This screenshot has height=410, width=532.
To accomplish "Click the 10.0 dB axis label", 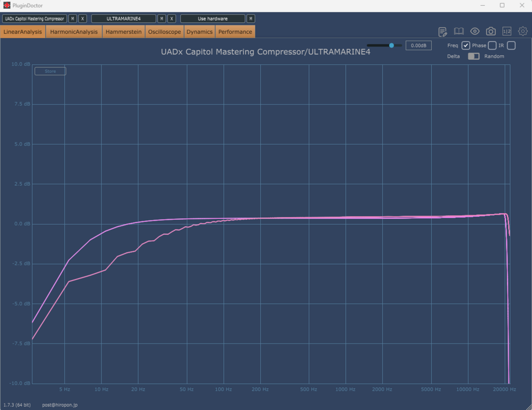I will [x=21, y=64].
